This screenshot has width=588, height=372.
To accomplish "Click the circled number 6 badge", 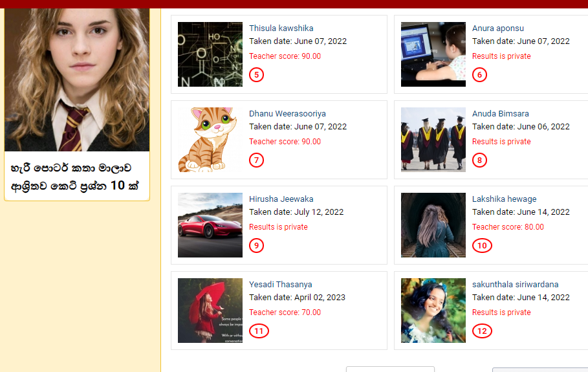I will coord(479,74).
